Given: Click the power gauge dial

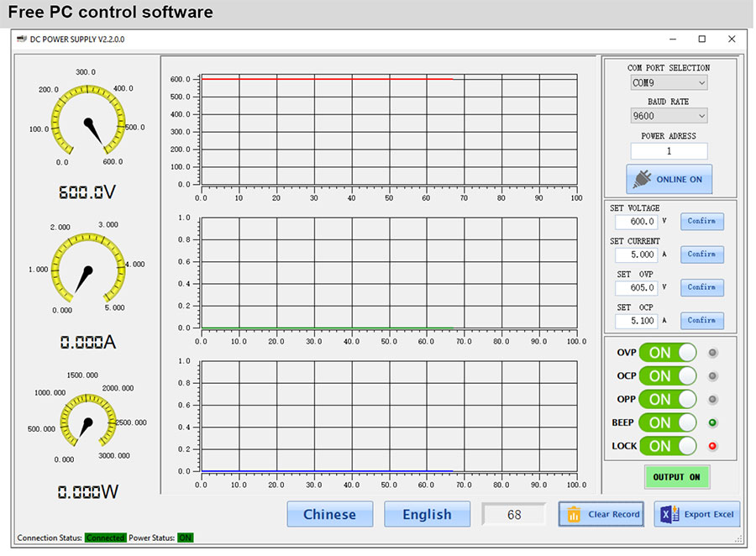Looking at the screenshot, I should (87, 421).
